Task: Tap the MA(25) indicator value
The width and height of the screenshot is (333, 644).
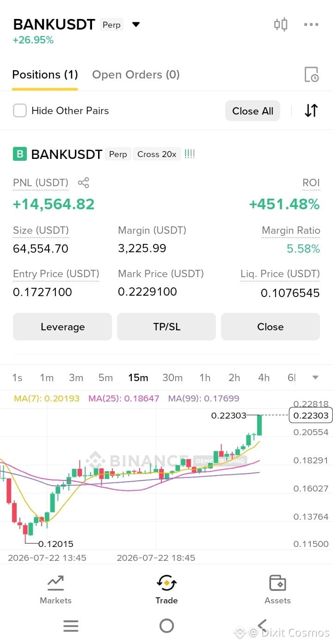Action: click(x=124, y=398)
